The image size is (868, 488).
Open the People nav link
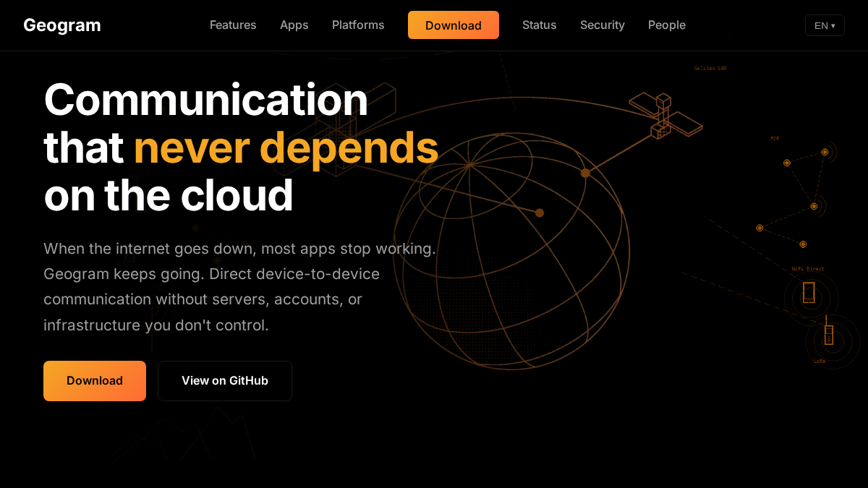point(667,25)
